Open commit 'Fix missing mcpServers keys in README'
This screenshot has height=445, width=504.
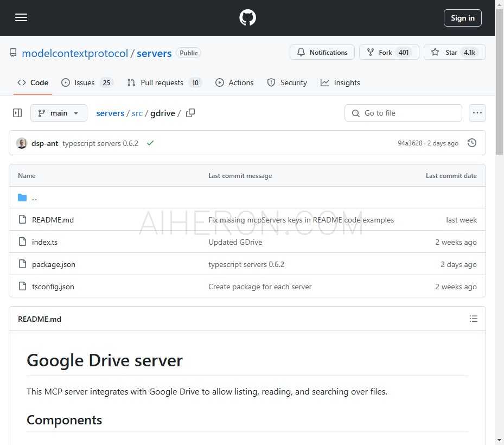(x=301, y=220)
